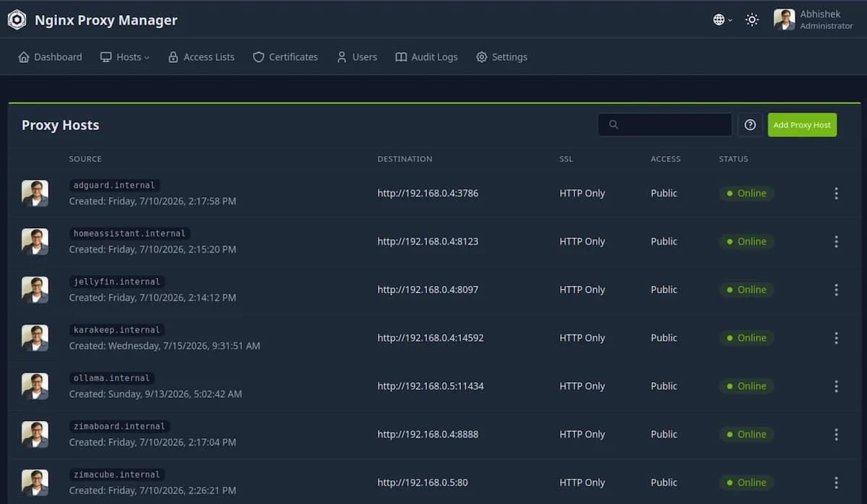Toggle light theme with sun icon
This screenshot has height=504, width=867.
click(x=752, y=20)
